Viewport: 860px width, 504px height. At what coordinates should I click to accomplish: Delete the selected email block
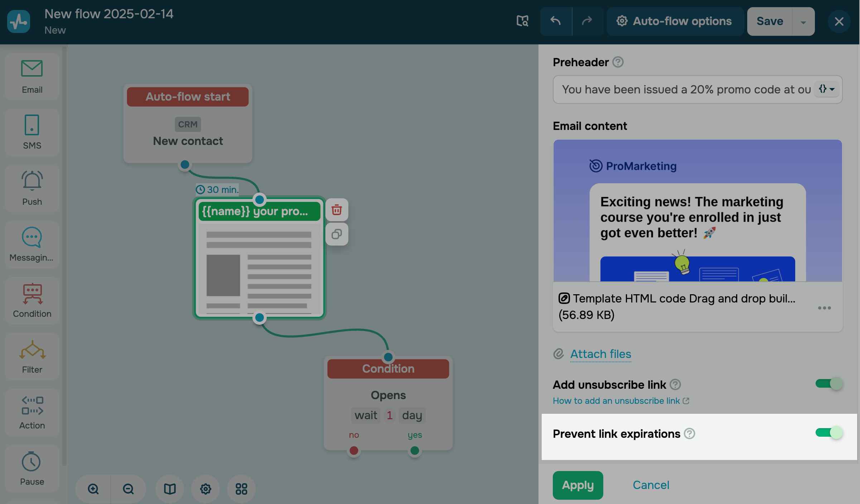pos(337,210)
